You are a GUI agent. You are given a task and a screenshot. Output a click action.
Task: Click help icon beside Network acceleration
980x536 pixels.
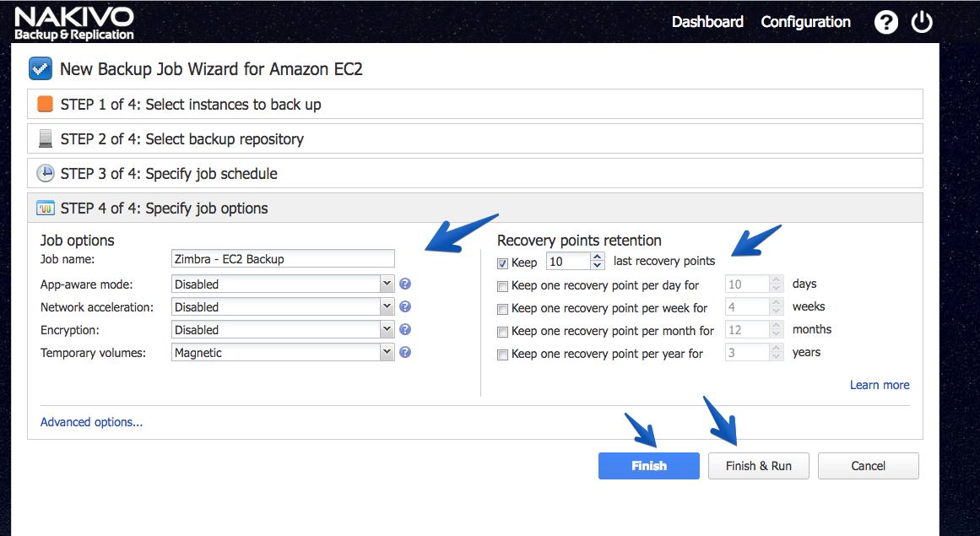click(405, 306)
